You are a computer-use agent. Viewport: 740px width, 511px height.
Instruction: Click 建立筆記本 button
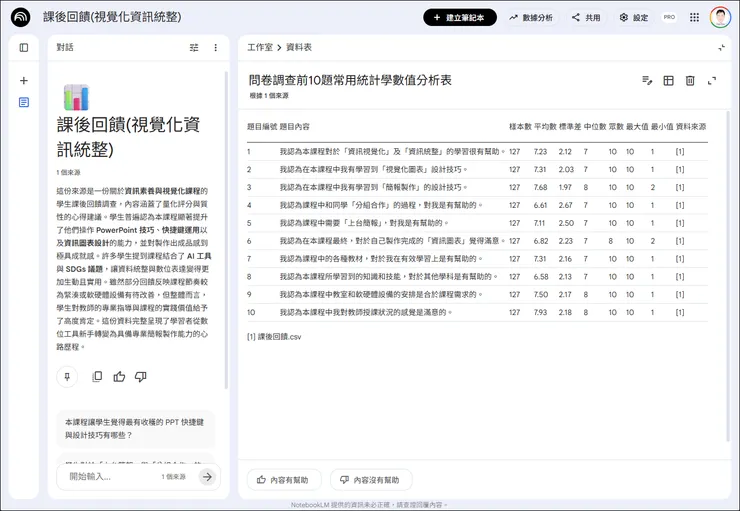(460, 17)
